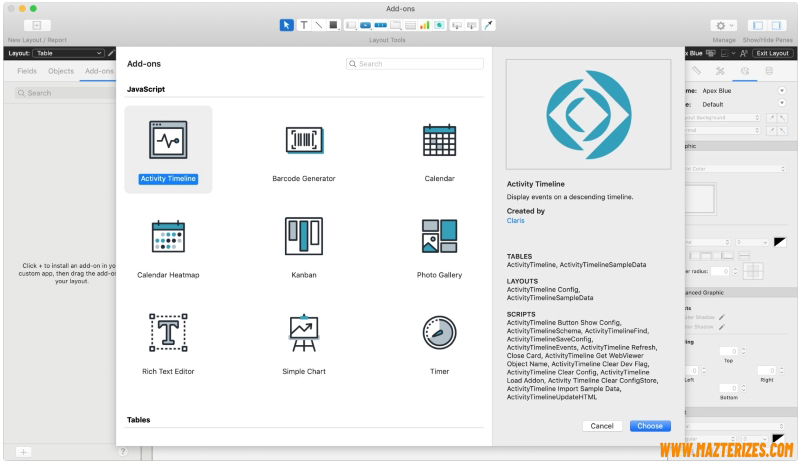800x463 pixels.
Task: Select the Calendar add-on icon
Action: point(439,140)
